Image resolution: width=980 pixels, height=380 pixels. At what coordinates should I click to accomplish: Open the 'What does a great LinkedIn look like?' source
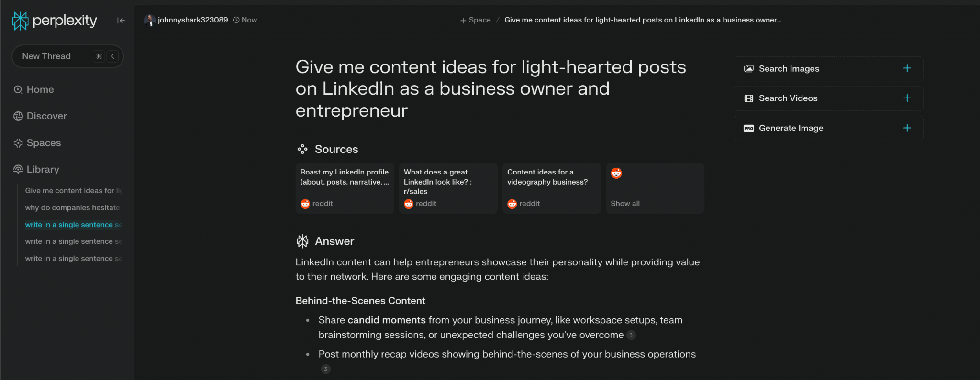(448, 188)
